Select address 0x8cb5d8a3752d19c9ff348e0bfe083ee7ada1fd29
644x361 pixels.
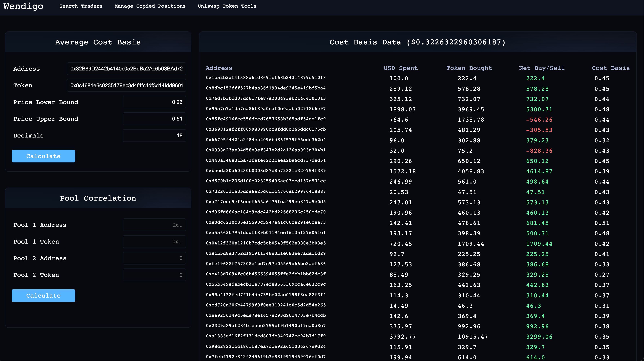pos(266,253)
